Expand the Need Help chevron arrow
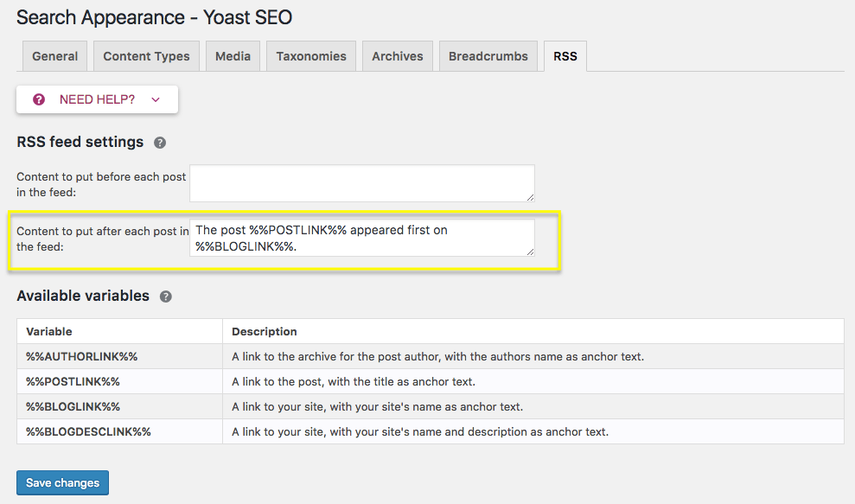This screenshot has width=855, height=504. [x=156, y=99]
